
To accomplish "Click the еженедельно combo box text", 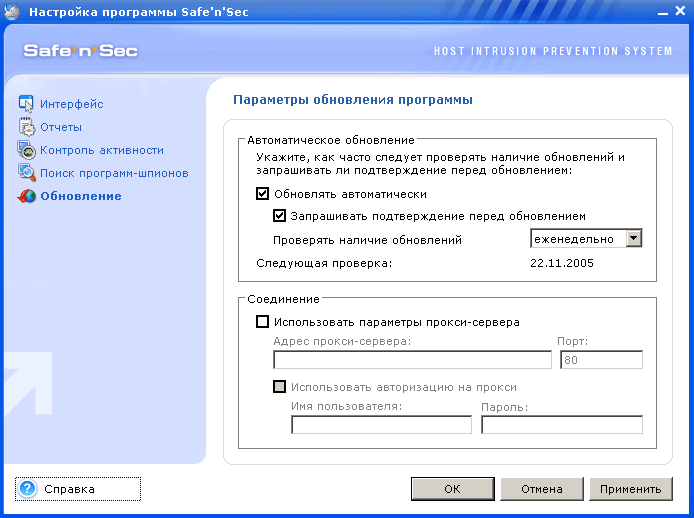I will point(574,239).
